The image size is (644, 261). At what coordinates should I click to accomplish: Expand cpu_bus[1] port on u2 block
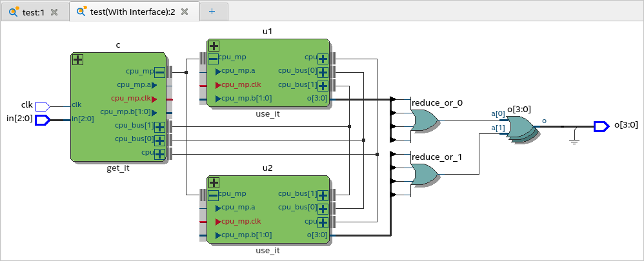323,195
